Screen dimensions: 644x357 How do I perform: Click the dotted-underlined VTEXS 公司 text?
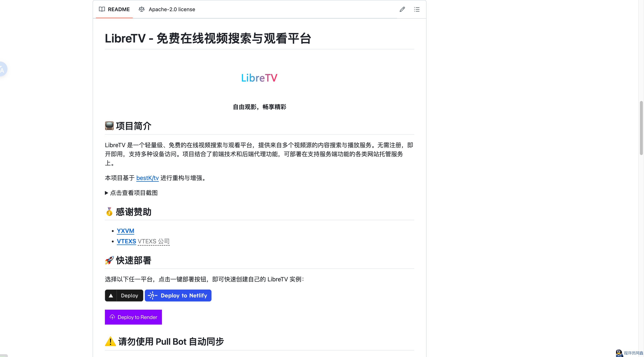pyautogui.click(x=154, y=241)
